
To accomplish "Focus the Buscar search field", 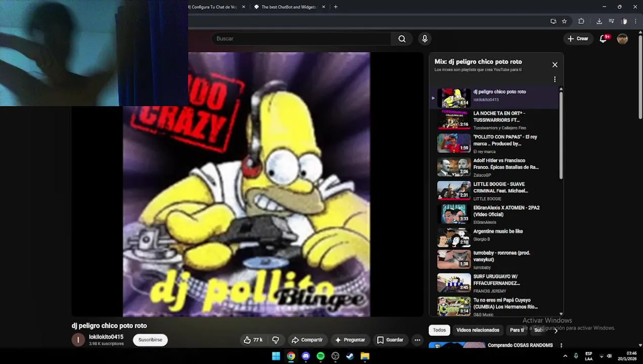I will click(301, 38).
